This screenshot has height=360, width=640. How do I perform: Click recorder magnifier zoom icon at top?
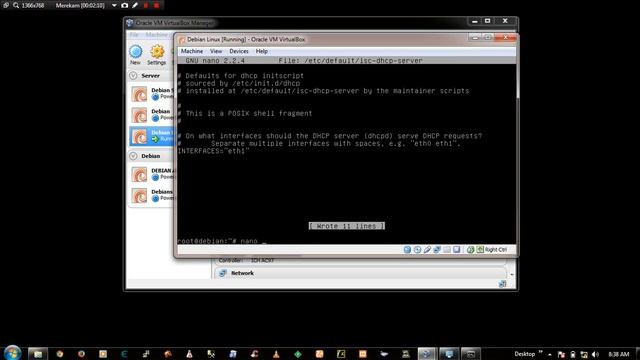click(x=16, y=5)
